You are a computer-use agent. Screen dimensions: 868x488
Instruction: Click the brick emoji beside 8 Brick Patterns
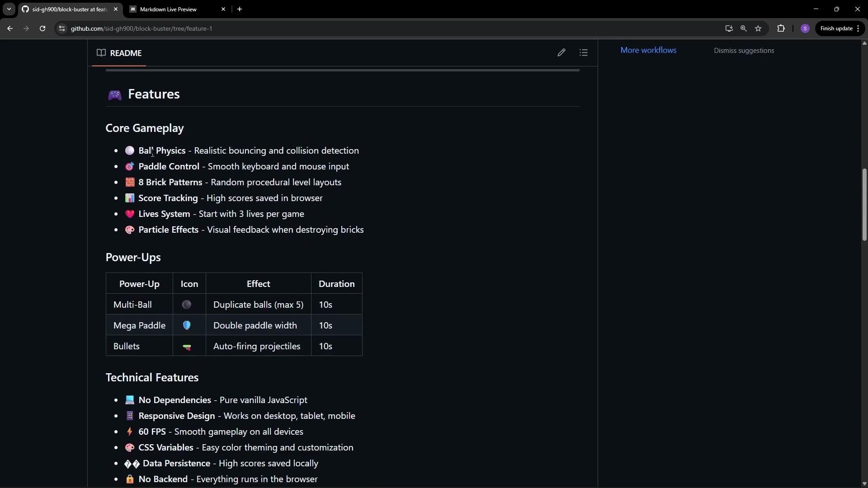(x=130, y=182)
